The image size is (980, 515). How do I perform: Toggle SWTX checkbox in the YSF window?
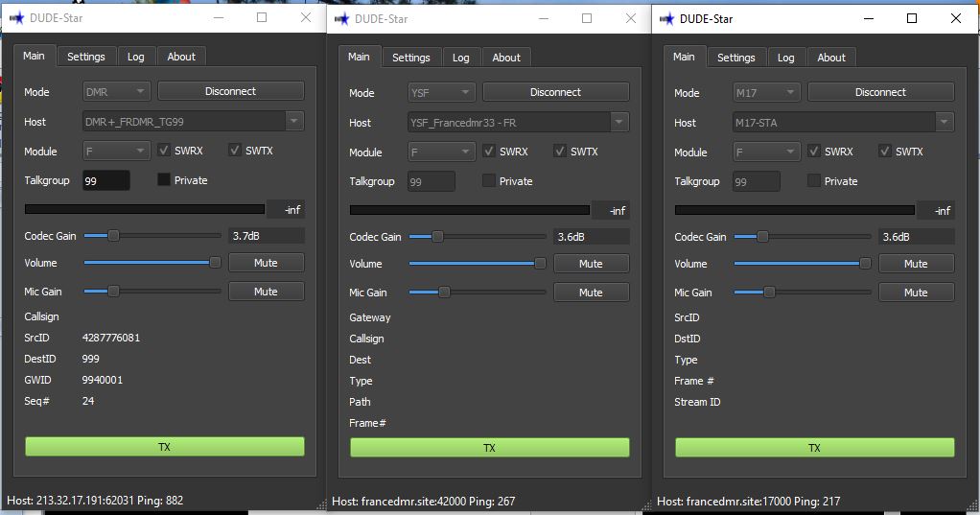point(560,152)
